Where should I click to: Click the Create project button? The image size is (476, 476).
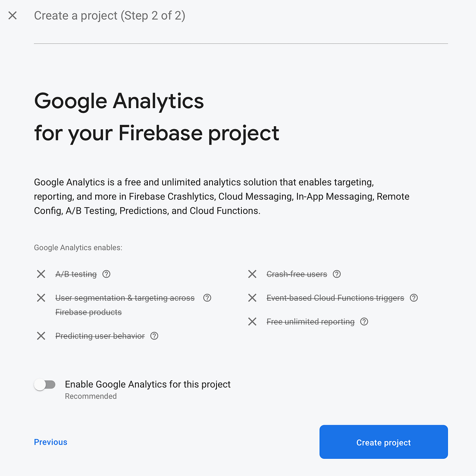point(383,442)
